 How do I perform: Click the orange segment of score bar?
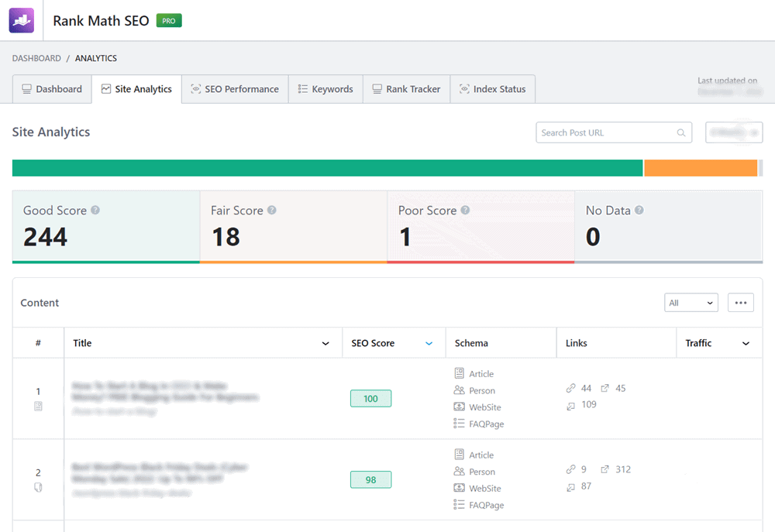[x=701, y=168]
